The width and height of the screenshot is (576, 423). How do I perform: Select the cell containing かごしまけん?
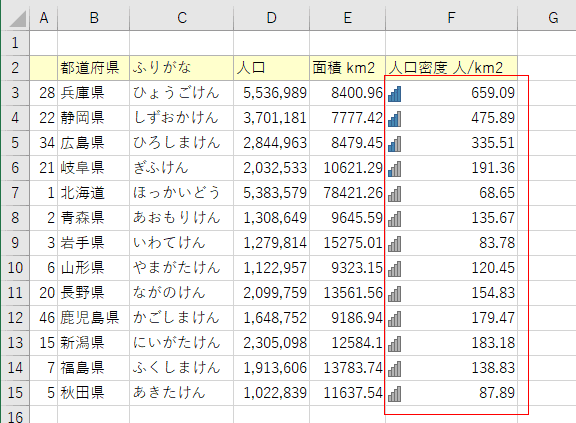point(181,318)
